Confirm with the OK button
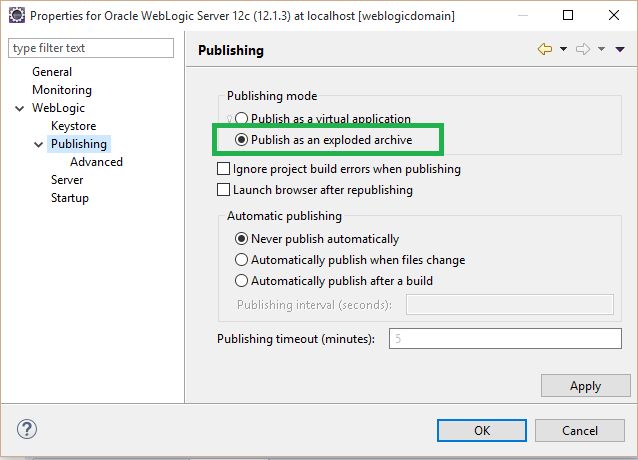Image resolution: width=638 pixels, height=460 pixels. click(x=482, y=430)
